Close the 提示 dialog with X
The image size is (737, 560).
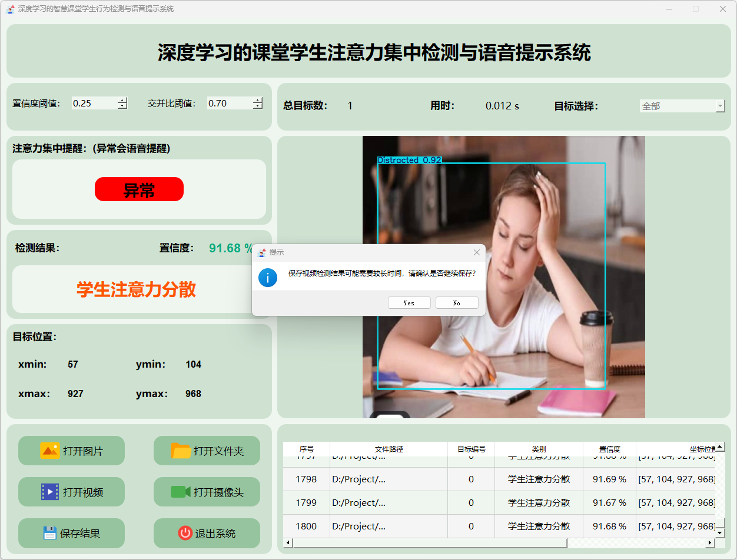coord(477,252)
